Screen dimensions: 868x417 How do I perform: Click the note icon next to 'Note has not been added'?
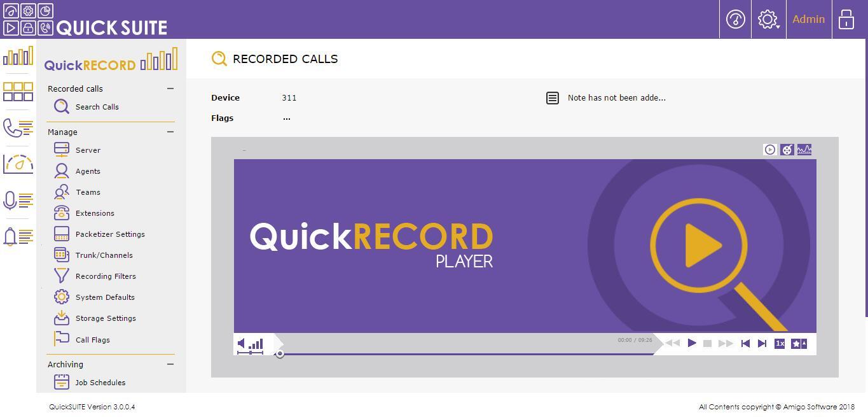click(552, 97)
